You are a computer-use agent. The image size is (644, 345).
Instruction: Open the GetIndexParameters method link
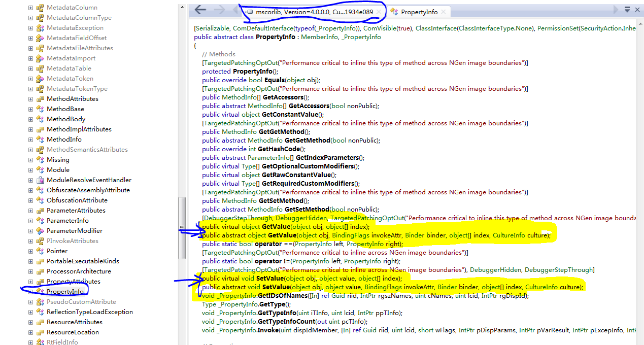click(x=327, y=158)
